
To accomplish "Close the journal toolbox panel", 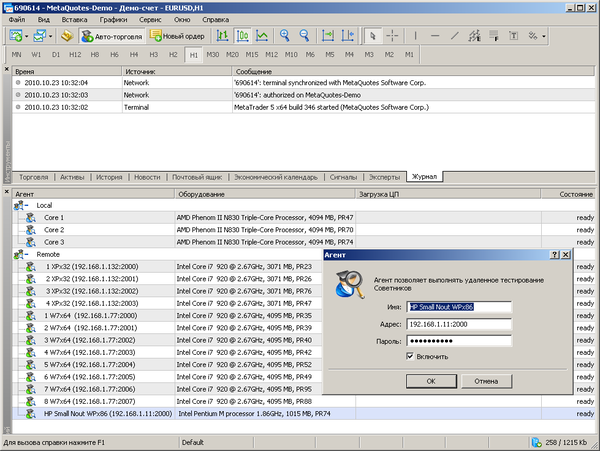I will [x=7, y=69].
